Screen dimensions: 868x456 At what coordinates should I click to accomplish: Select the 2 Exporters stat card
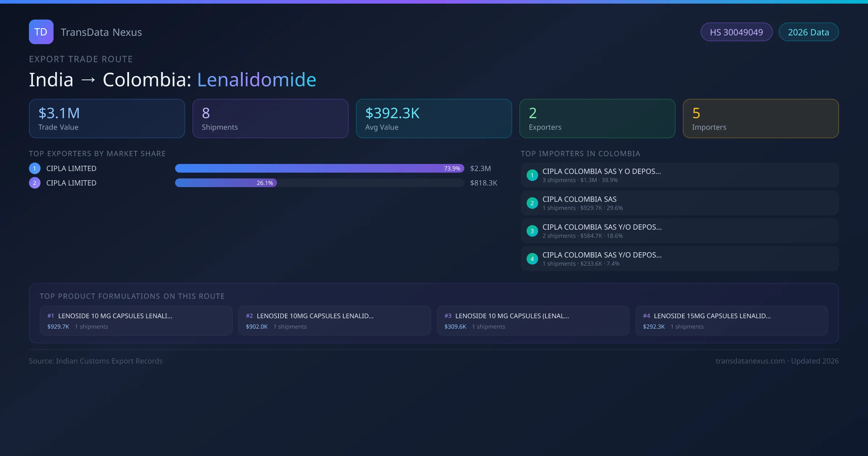(x=597, y=119)
